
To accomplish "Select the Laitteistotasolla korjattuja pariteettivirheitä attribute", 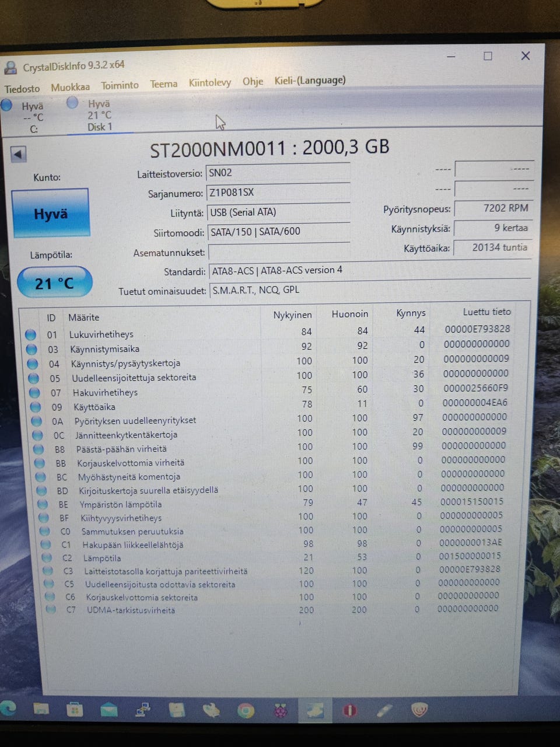I will click(166, 571).
